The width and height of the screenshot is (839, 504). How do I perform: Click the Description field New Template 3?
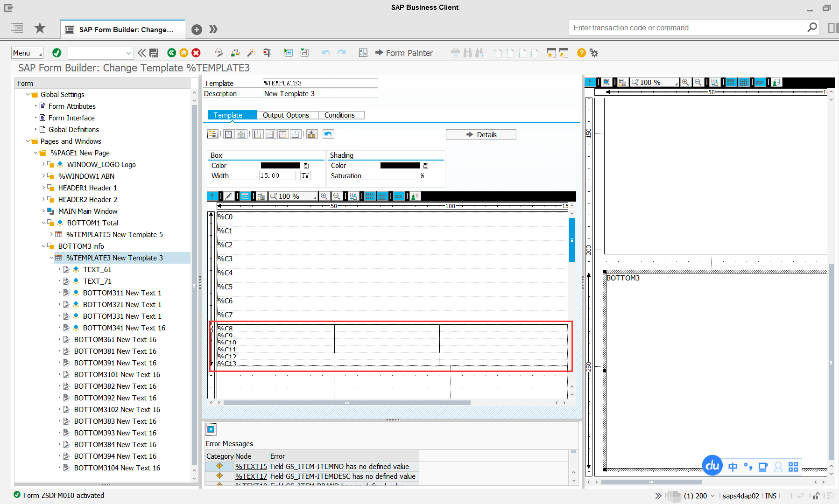pyautogui.click(x=320, y=93)
